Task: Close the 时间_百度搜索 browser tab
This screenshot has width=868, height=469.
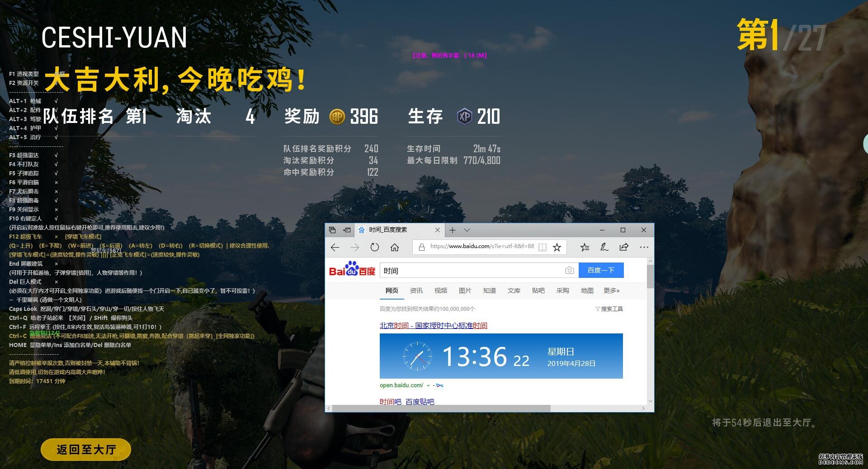Action: pyautogui.click(x=438, y=230)
